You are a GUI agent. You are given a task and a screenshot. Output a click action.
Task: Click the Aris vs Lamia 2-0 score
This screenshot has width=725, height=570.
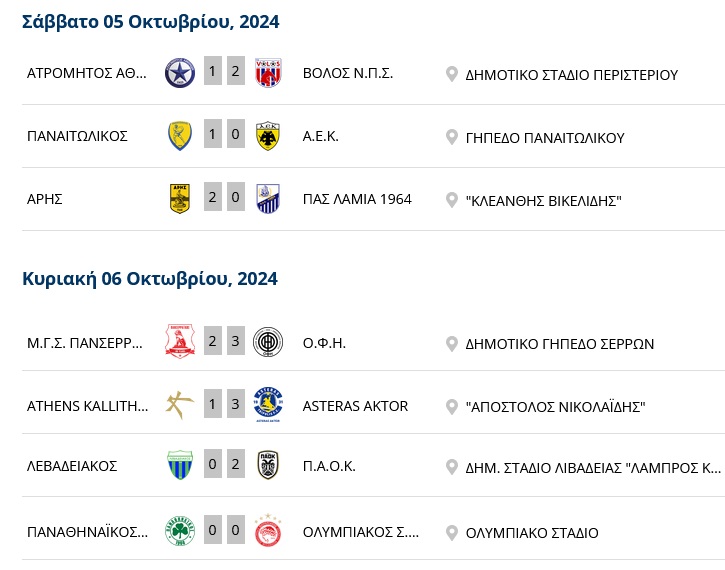pos(224,197)
